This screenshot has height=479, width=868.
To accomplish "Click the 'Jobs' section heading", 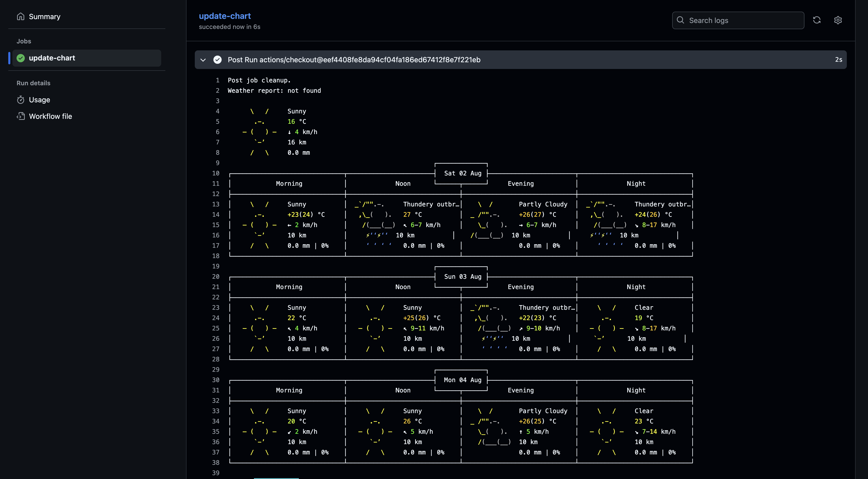I will pos(24,41).
